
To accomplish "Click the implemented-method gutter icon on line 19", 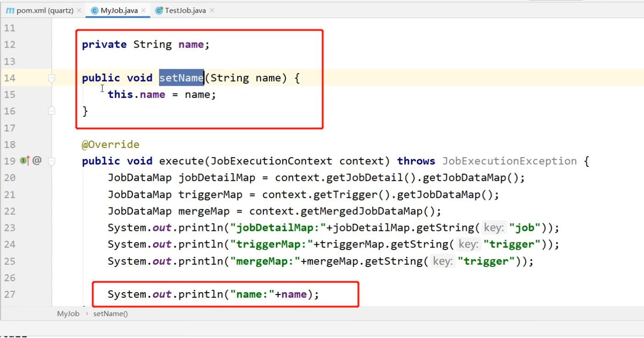I will coord(25,161).
